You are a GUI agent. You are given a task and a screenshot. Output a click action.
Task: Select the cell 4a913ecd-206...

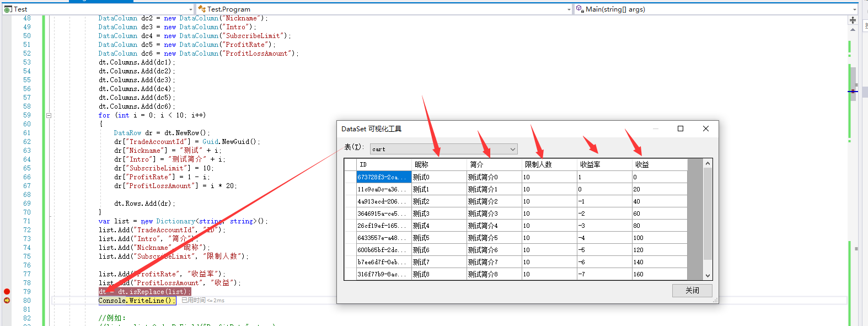[x=384, y=201]
